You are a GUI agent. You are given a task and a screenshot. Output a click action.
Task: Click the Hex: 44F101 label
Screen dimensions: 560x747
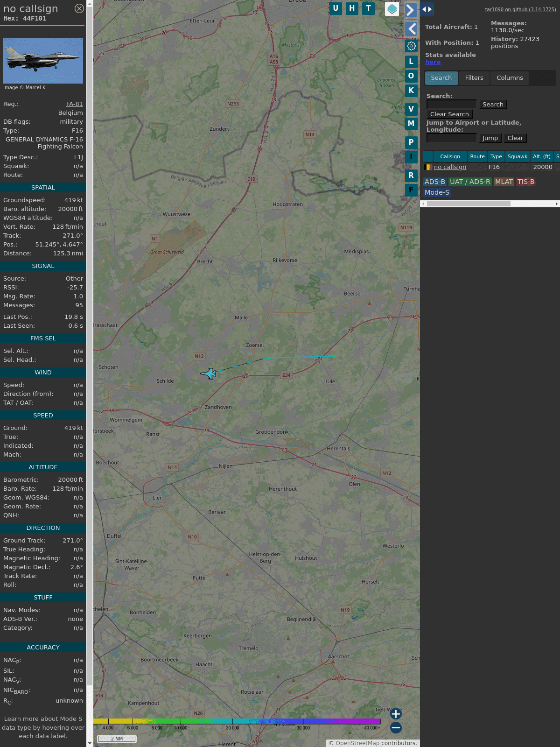pyautogui.click(x=25, y=19)
